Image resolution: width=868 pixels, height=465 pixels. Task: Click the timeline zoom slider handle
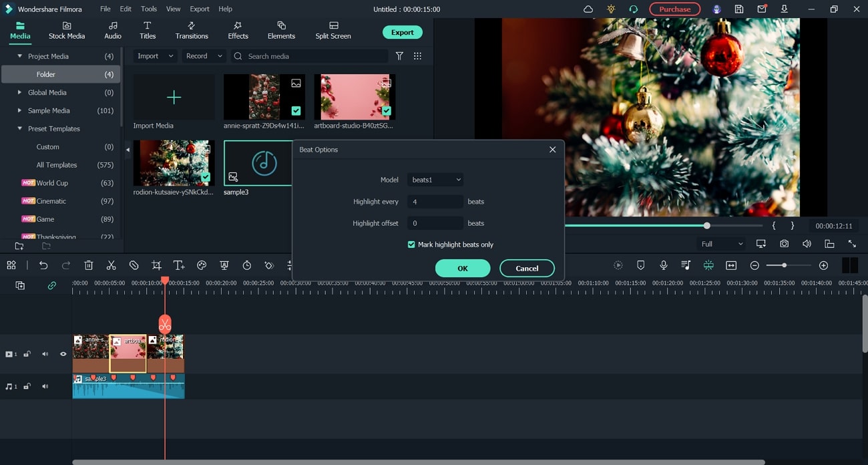point(784,265)
